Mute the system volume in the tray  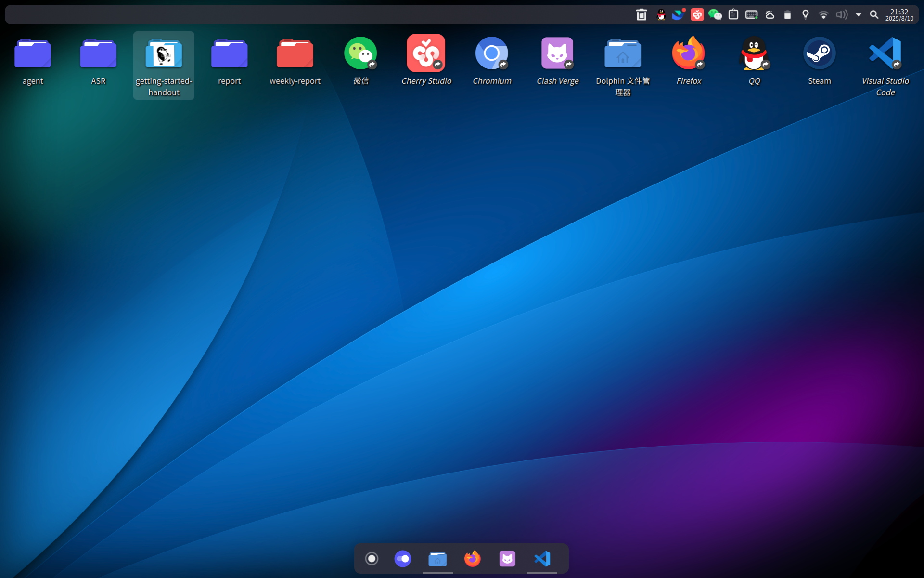coord(842,14)
